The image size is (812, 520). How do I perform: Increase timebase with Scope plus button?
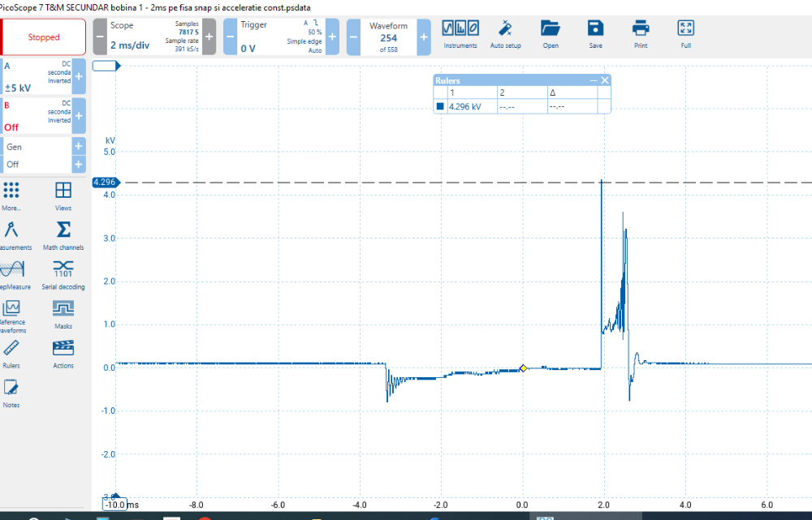pos(209,37)
